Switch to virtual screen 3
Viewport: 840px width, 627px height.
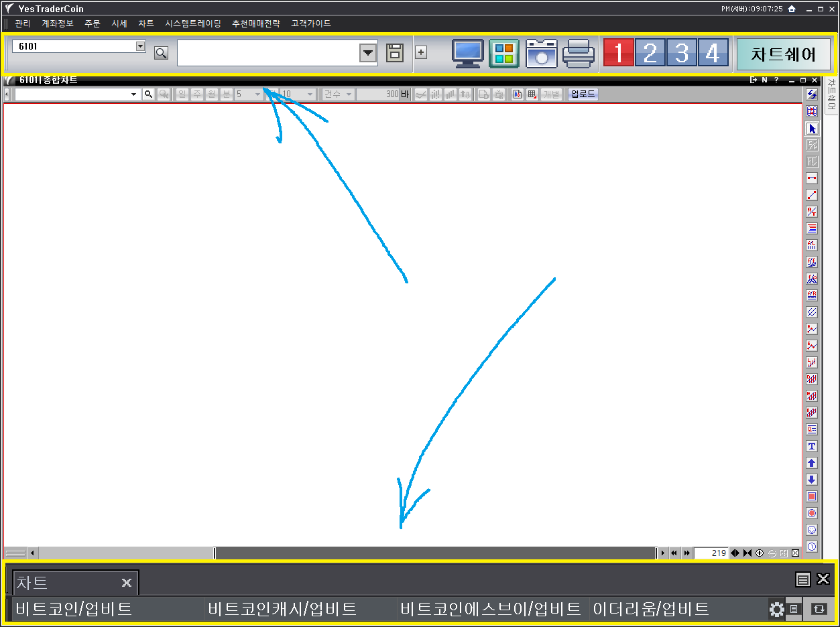point(681,53)
